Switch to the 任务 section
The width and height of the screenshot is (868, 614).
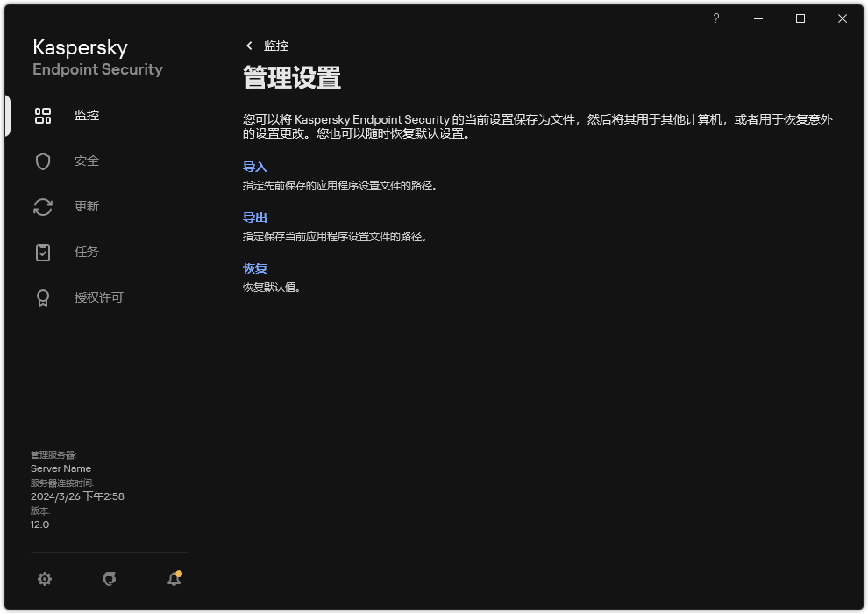[x=86, y=252]
